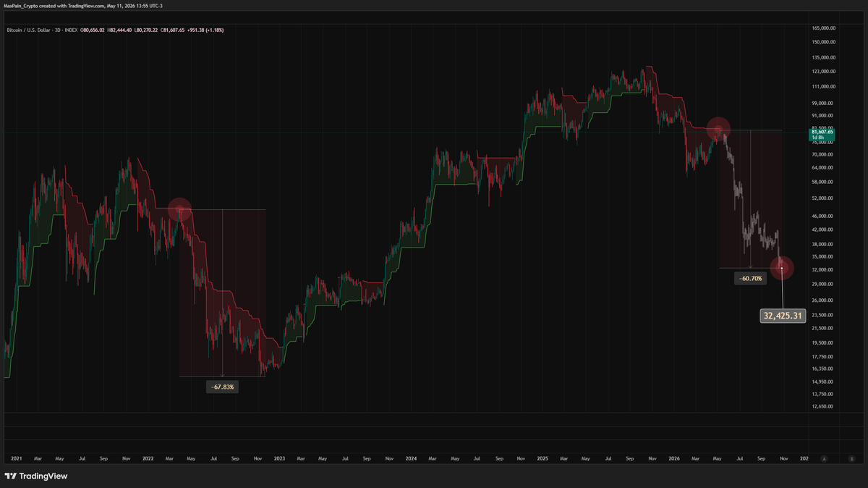Select the -67.83% measurement label

click(x=224, y=387)
